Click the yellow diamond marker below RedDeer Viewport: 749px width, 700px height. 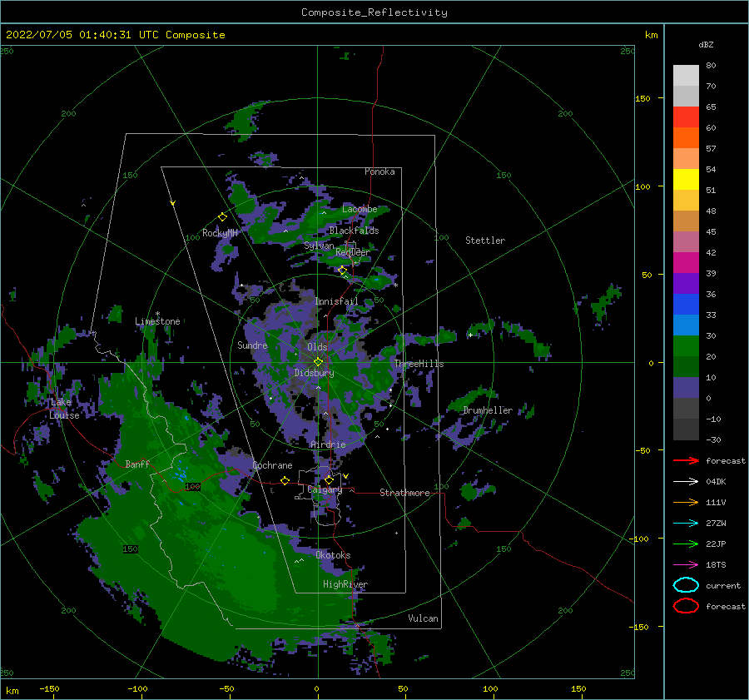pyautogui.click(x=342, y=270)
